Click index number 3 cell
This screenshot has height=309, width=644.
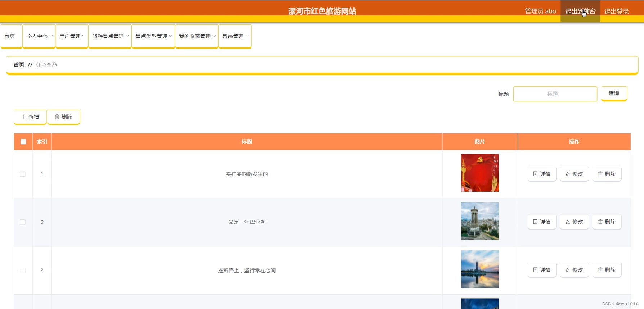tap(42, 271)
